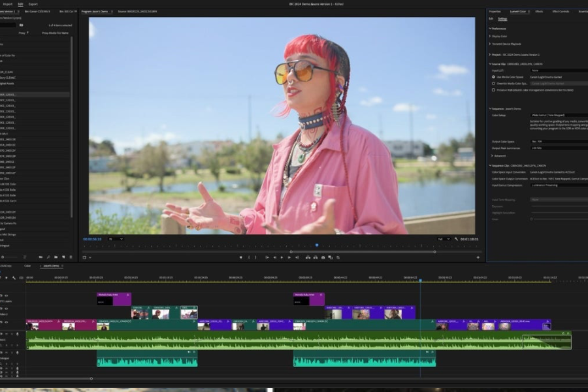
Task: Toggle the eye on the lowest video track
Action: pos(6,322)
